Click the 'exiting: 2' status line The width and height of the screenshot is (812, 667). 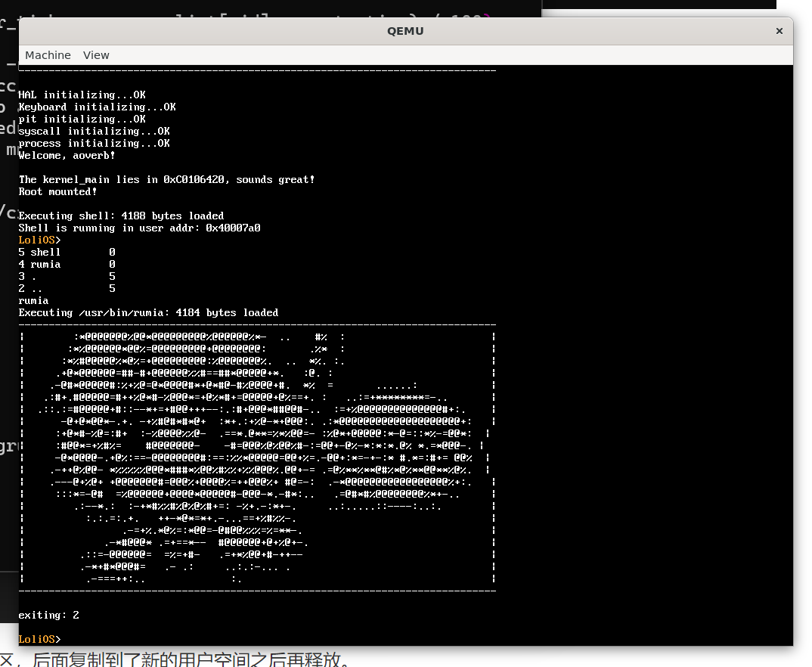48,615
